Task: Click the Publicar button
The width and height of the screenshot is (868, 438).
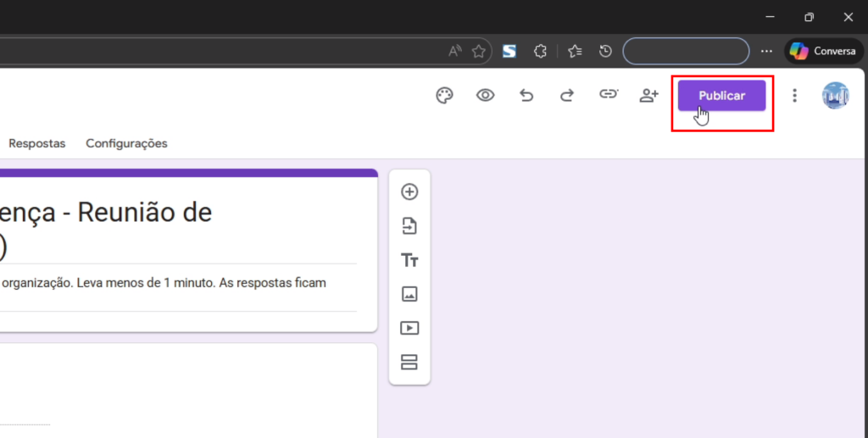Action: click(x=721, y=96)
